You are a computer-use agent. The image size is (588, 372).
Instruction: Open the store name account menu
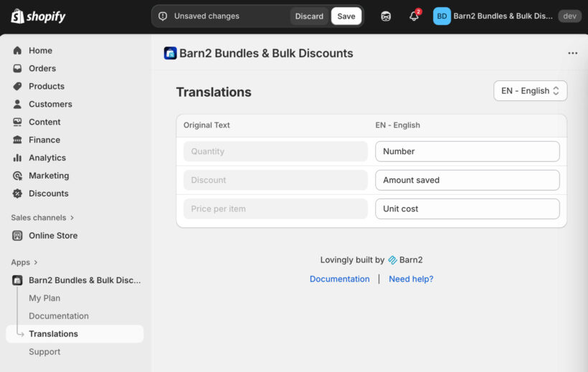pyautogui.click(x=503, y=16)
